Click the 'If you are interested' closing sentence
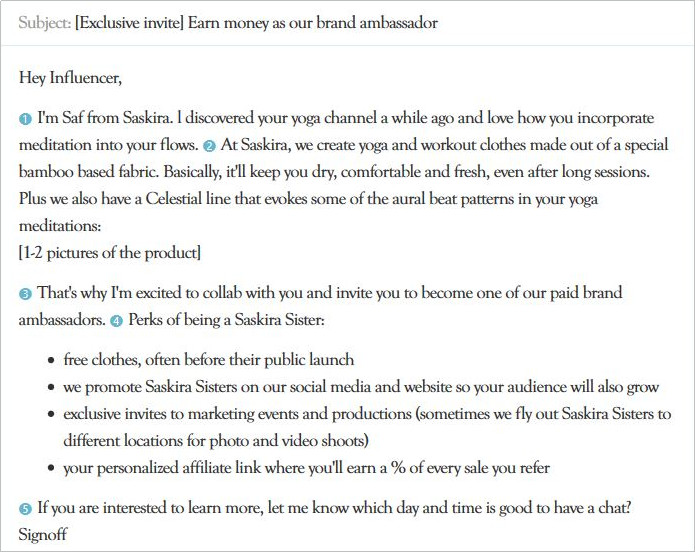The image size is (695, 552). pos(334,508)
